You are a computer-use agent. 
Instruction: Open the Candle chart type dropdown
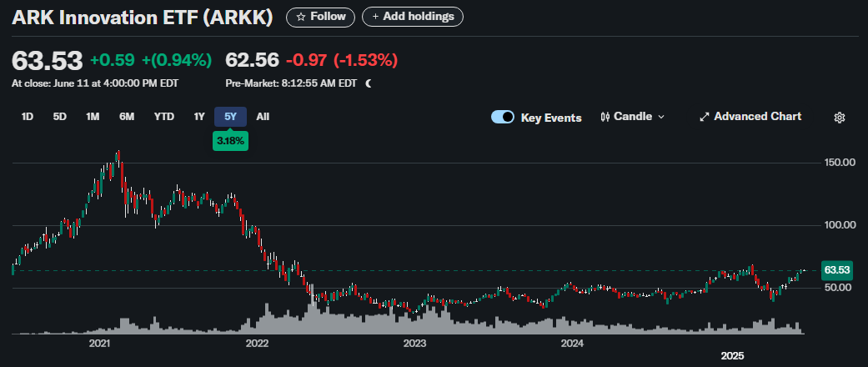tap(632, 117)
